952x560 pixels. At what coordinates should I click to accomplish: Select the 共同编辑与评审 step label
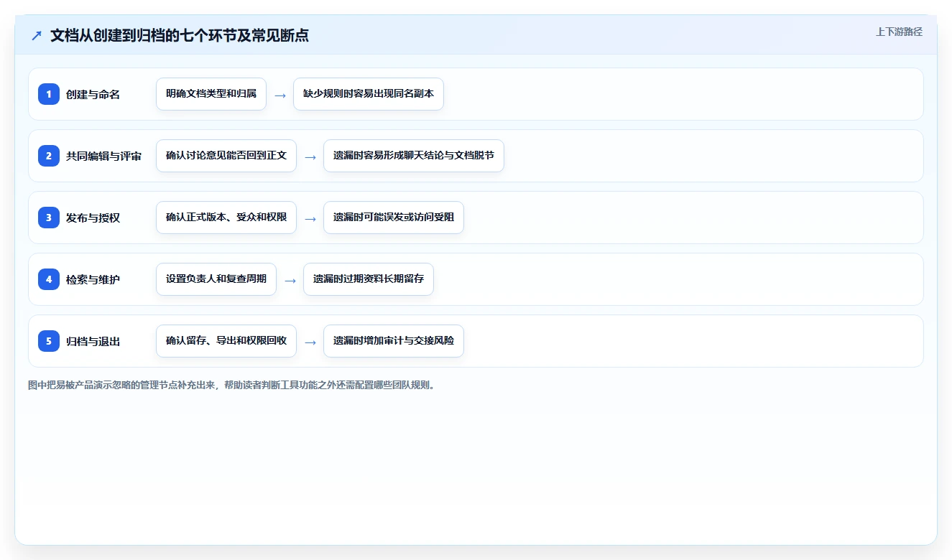(x=103, y=156)
